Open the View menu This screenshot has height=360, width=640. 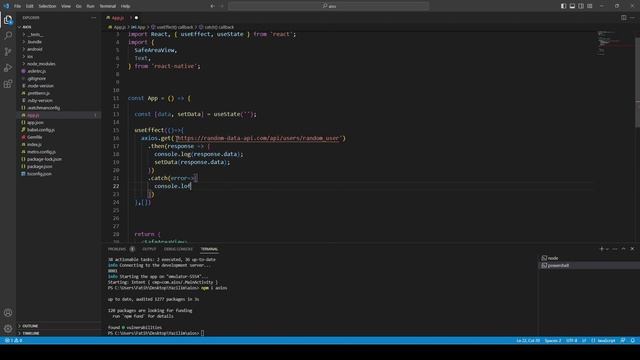[x=66, y=6]
